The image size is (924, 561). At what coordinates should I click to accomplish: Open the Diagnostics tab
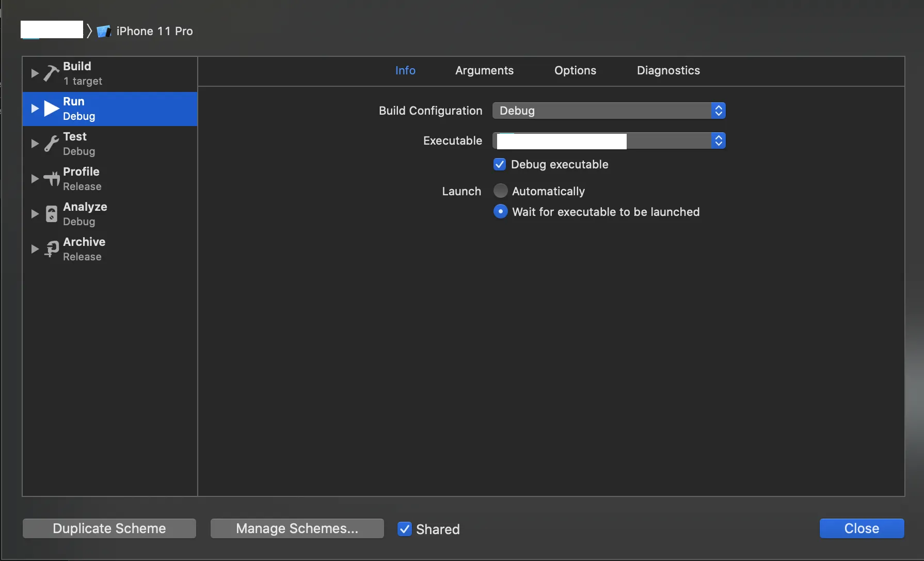point(668,71)
